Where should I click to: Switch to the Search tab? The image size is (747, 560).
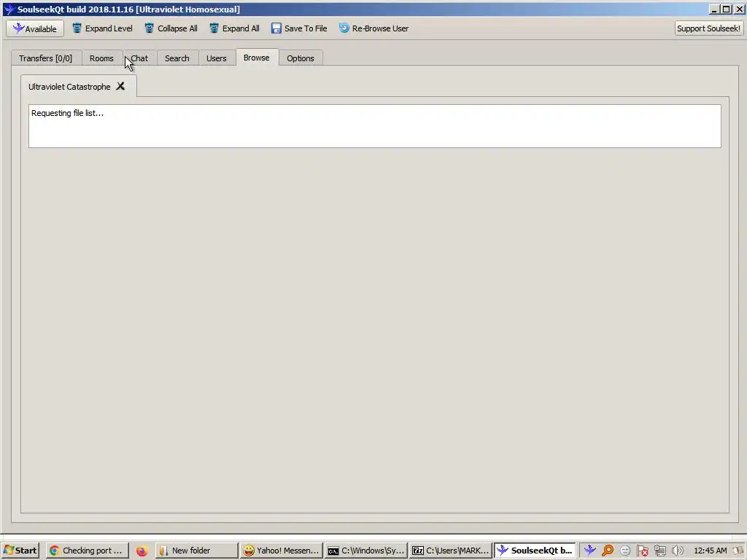click(177, 58)
